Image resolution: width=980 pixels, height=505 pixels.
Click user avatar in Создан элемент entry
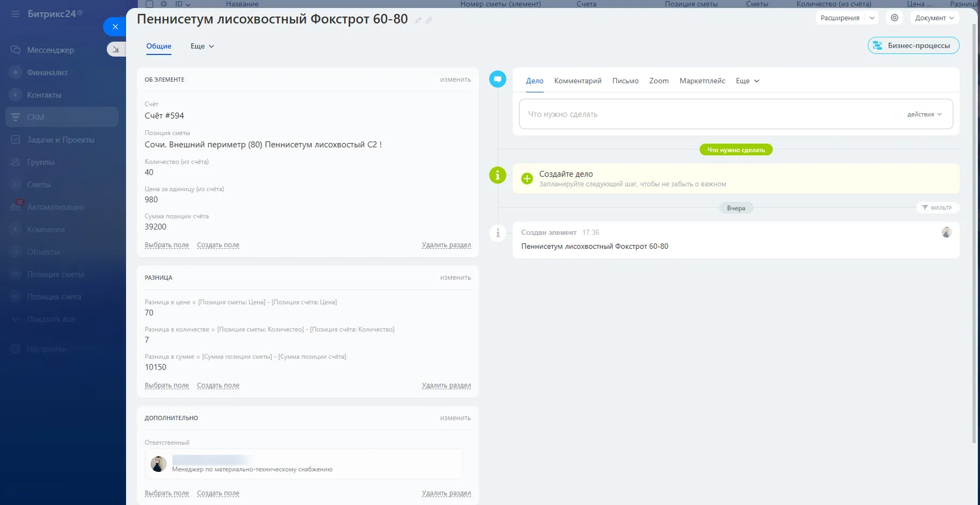(946, 232)
